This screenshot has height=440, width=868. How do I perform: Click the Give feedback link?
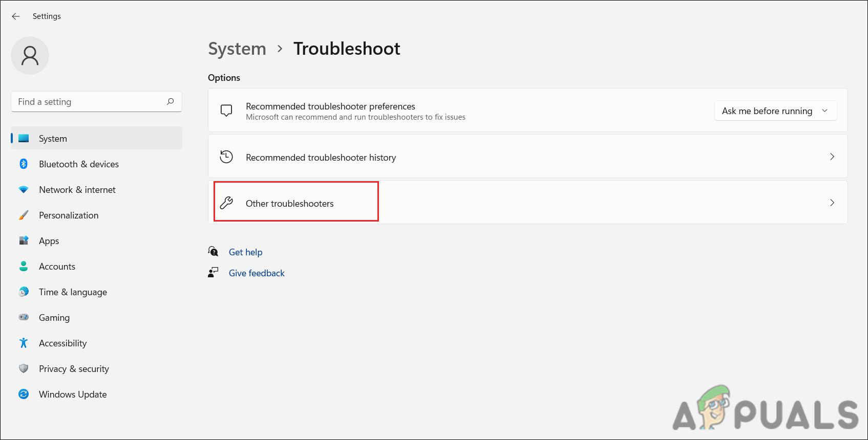257,273
